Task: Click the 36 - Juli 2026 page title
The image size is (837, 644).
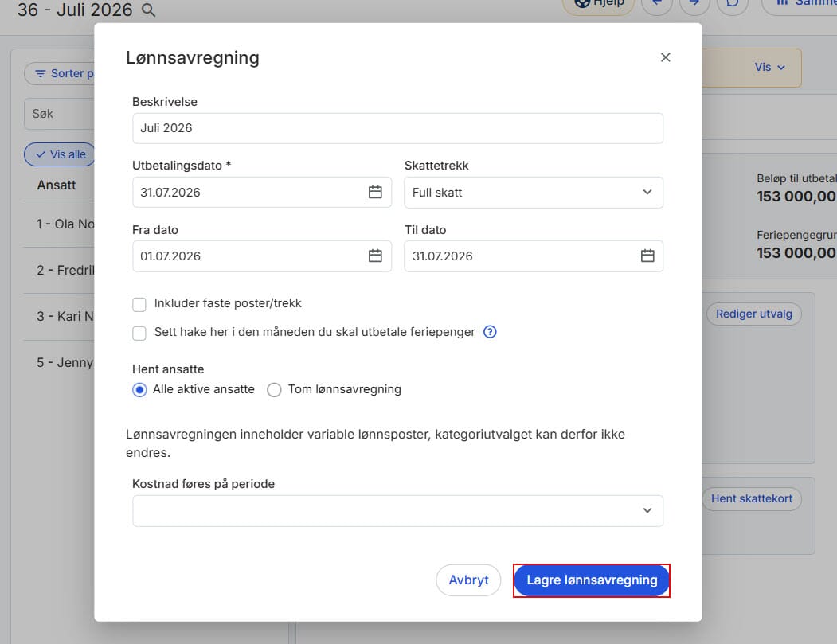Action: coord(75,10)
